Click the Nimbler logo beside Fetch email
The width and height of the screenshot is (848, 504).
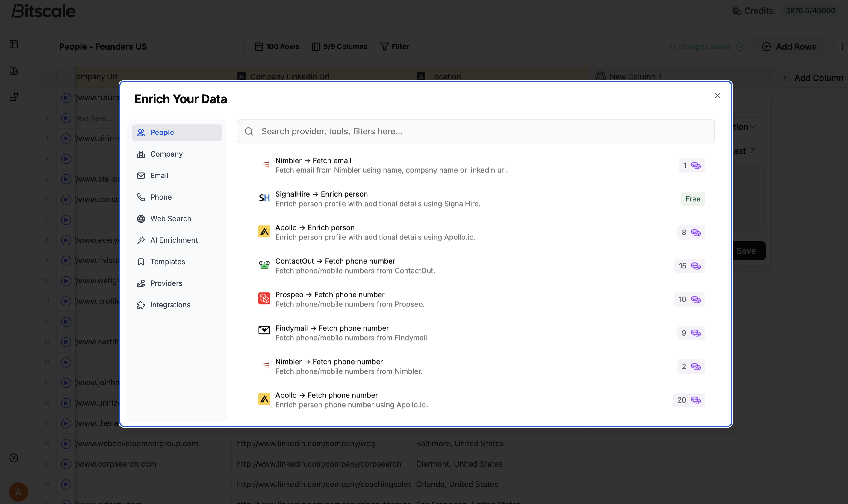(264, 164)
